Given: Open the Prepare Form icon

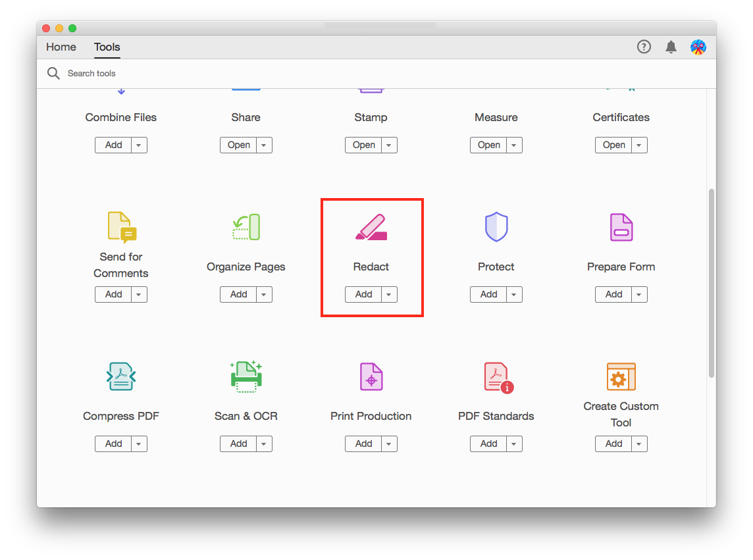Looking at the screenshot, I should pyautogui.click(x=621, y=227).
